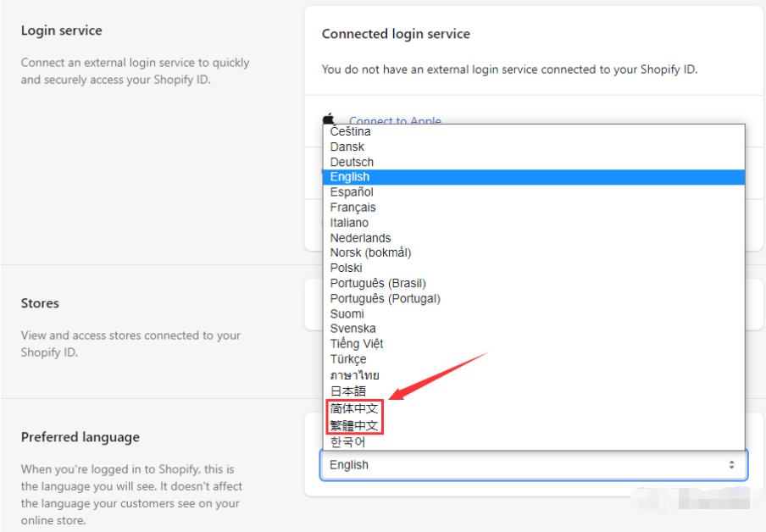Select Deutsch language option
This screenshot has width=766, height=532.
tap(352, 162)
